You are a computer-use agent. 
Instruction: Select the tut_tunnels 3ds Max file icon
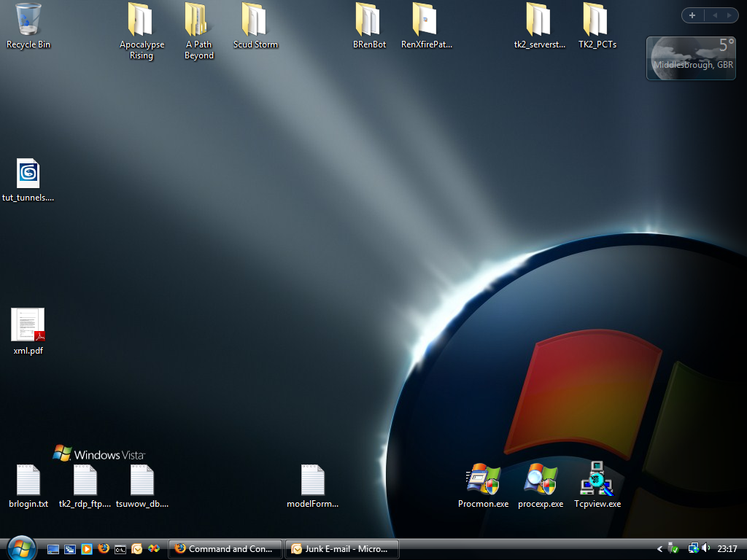28,174
